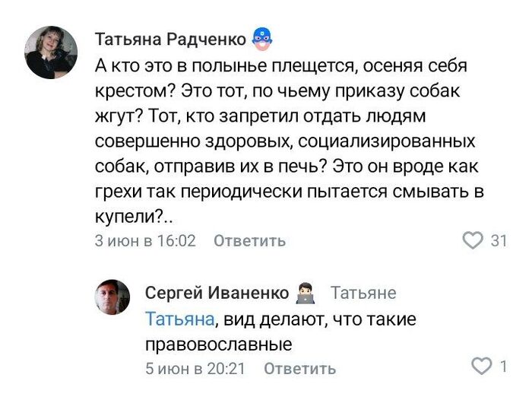The width and height of the screenshot is (532, 400).
Task: Click the gray Татьяне reply-to label
Action: [x=363, y=294]
